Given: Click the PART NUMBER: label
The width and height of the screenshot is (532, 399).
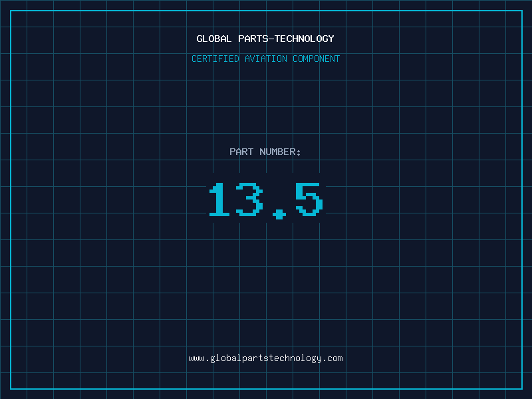Looking at the screenshot, I should coord(265,152).
